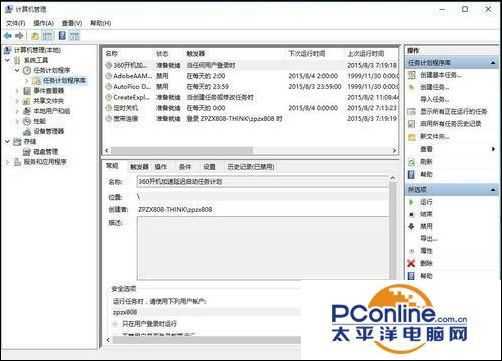
Task: Toggle the Show/Hide Action Pane toolbar icon
Action: 74,36
